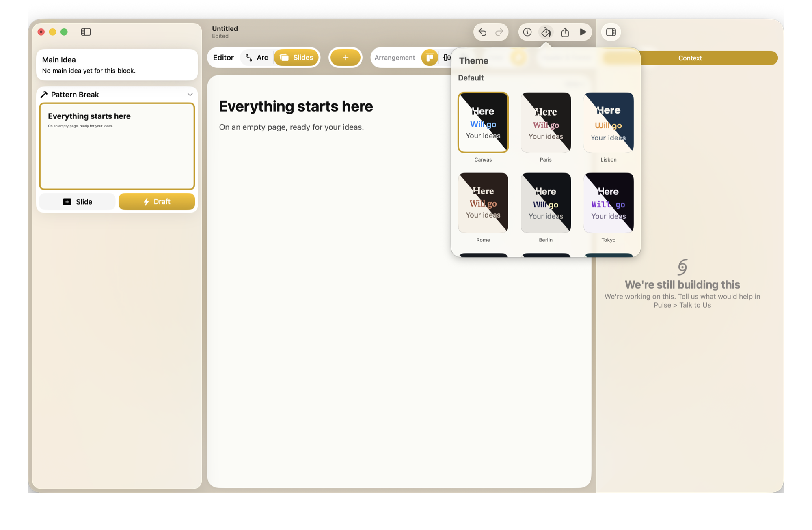
Task: Select the Paris theme
Action: click(x=546, y=123)
